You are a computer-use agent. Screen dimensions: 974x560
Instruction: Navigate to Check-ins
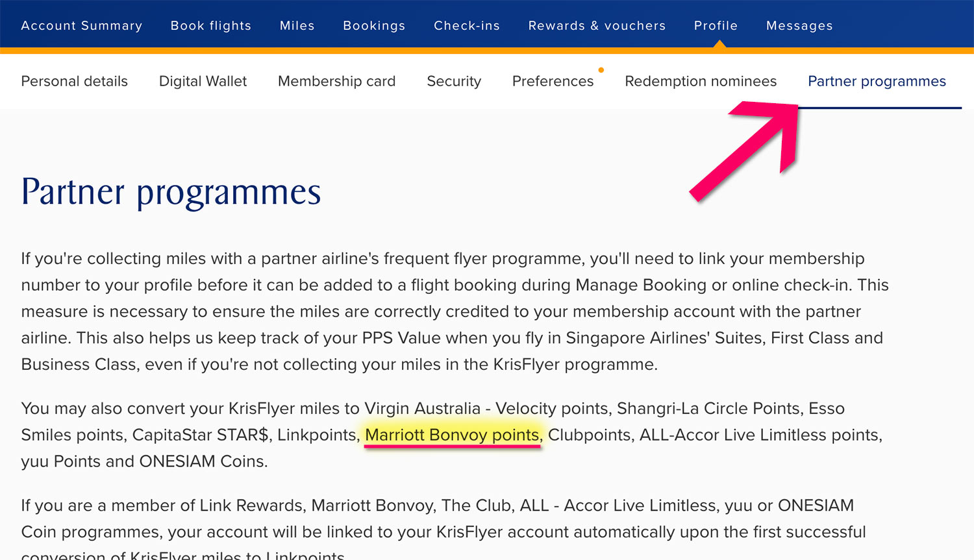click(x=466, y=25)
